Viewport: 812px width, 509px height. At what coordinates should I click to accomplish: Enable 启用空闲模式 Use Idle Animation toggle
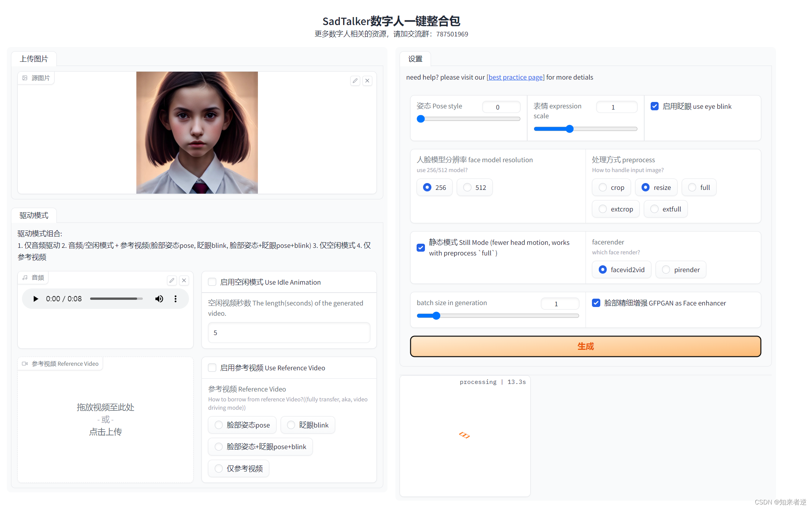click(x=213, y=282)
